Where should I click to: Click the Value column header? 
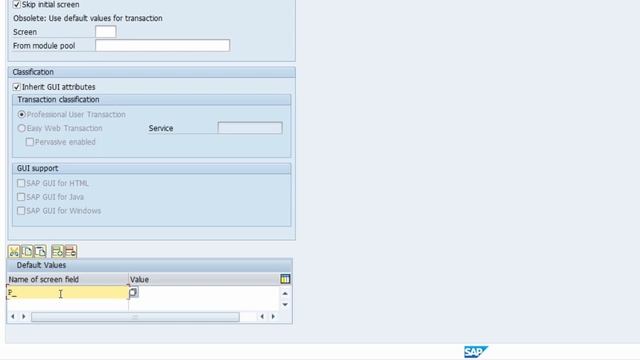(x=204, y=280)
